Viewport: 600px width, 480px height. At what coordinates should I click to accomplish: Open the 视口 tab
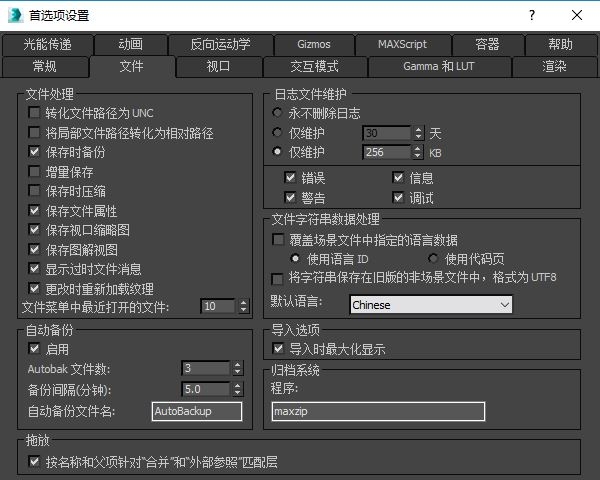218,67
